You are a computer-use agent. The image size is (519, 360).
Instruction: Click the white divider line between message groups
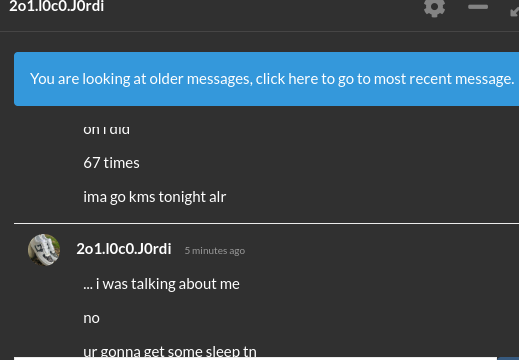click(x=266, y=223)
